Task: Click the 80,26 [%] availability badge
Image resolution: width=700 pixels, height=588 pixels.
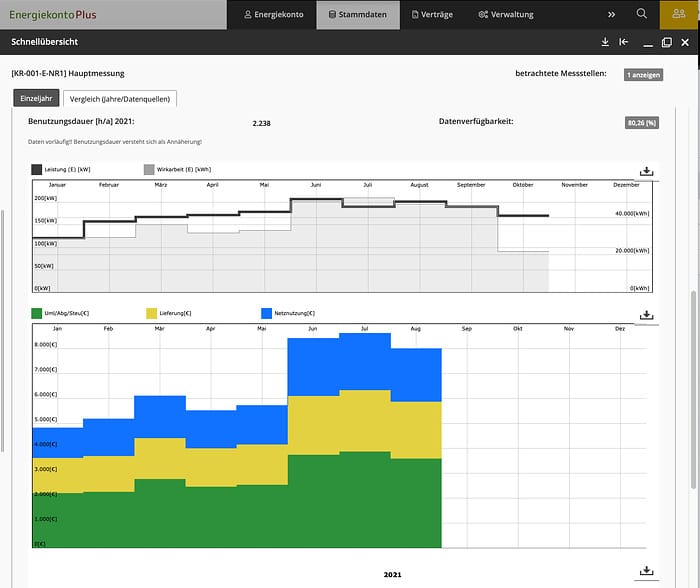Action: point(643,123)
